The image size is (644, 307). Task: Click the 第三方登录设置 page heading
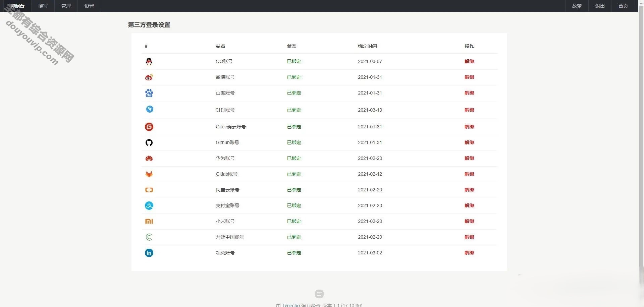(x=149, y=25)
